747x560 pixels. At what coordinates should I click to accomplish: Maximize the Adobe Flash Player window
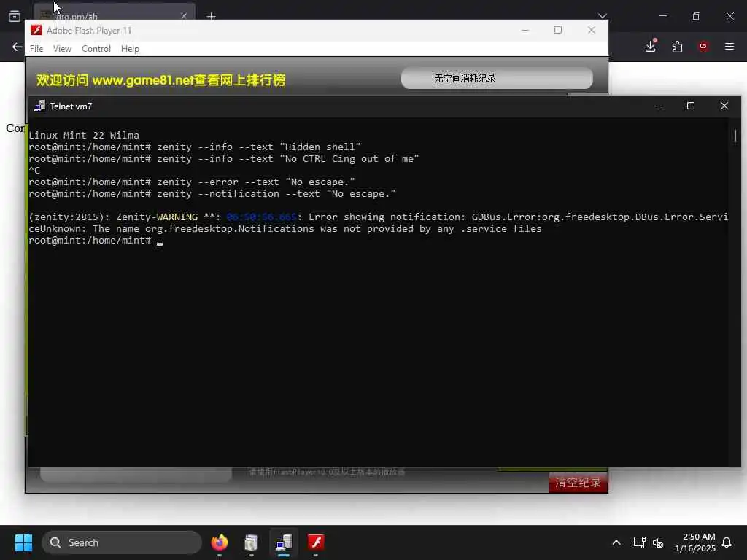coord(558,30)
